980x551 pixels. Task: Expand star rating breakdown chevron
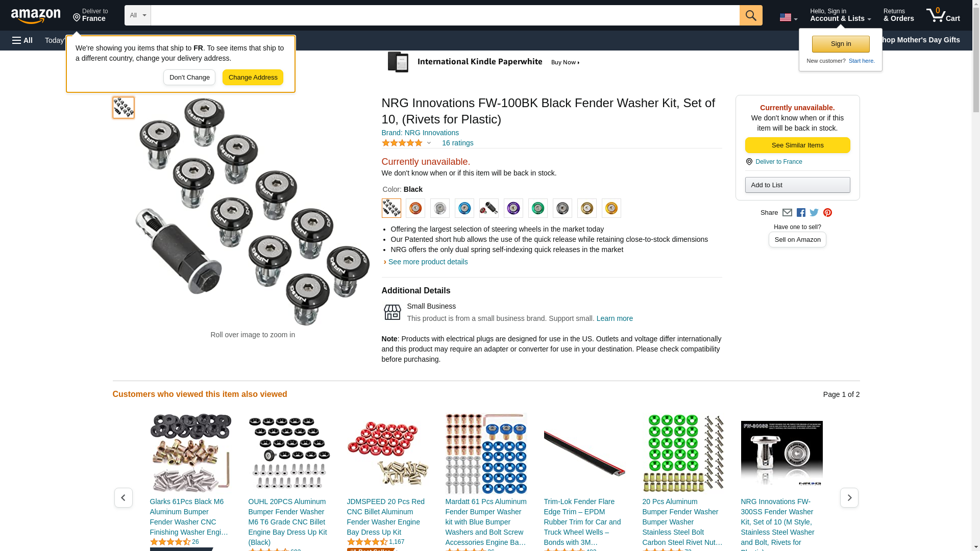(429, 143)
